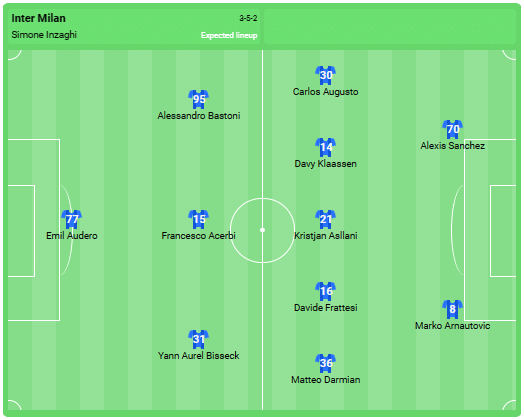This screenshot has height=419, width=524.
Task: Open the Alessandro Bastoni name label
Action: pos(199,116)
